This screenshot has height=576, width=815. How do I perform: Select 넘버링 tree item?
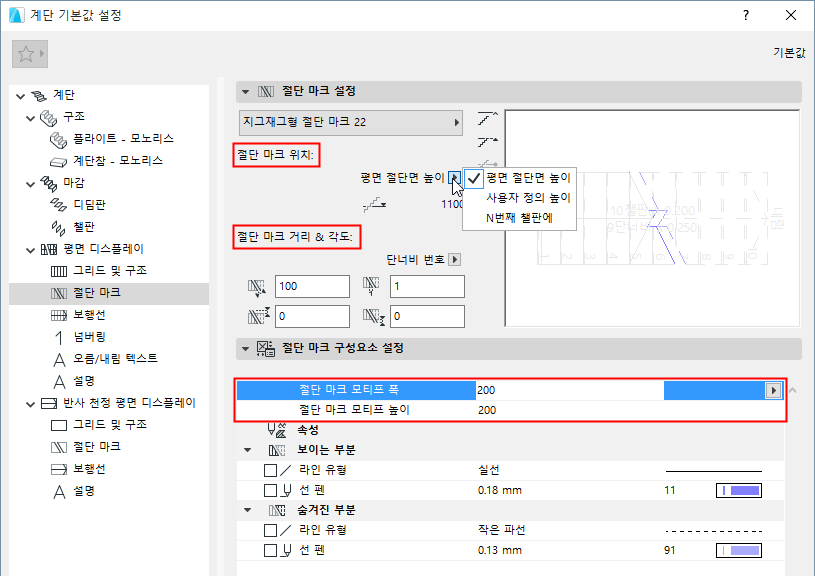point(89,337)
